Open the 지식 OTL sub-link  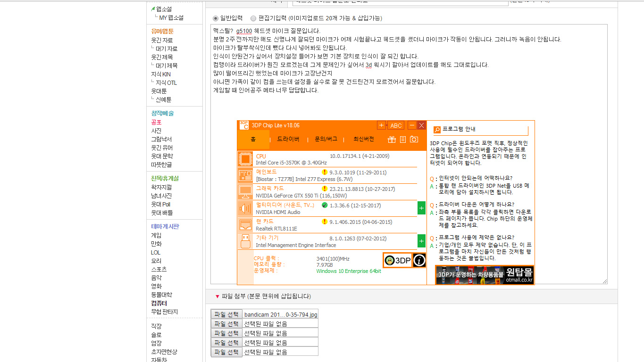click(x=166, y=83)
